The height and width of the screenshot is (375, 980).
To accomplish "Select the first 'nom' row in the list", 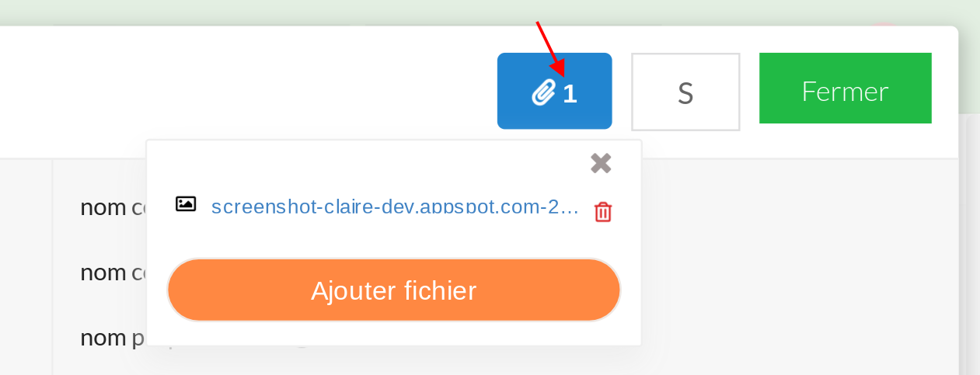I will (x=113, y=207).
